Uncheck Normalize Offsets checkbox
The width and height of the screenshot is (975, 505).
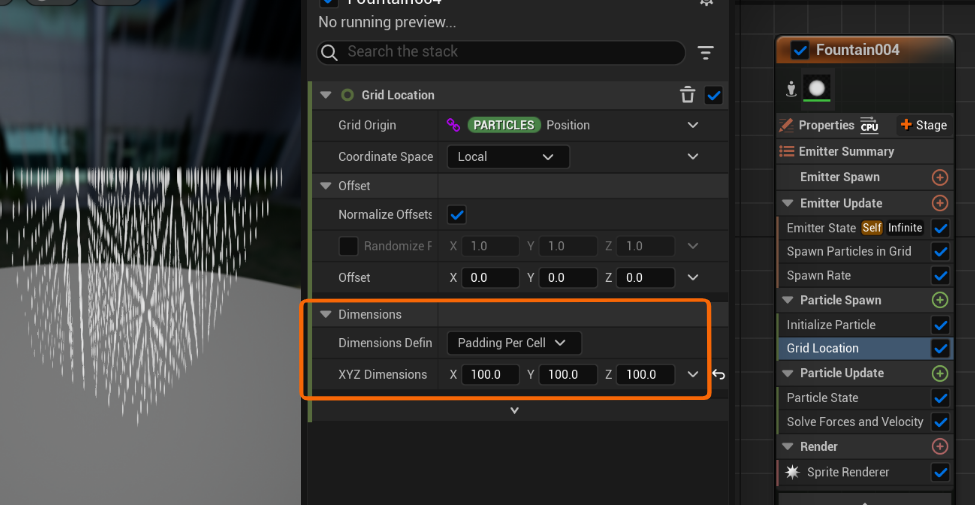coord(457,215)
